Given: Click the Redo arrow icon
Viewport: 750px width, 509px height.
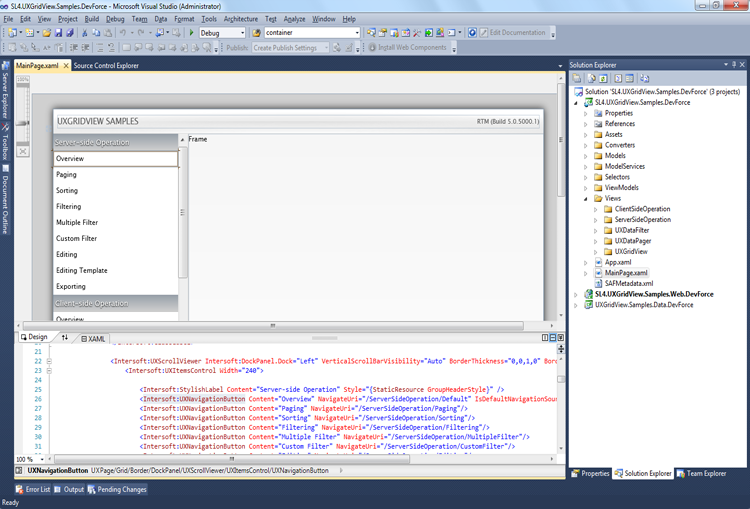Looking at the screenshot, I should [x=141, y=33].
